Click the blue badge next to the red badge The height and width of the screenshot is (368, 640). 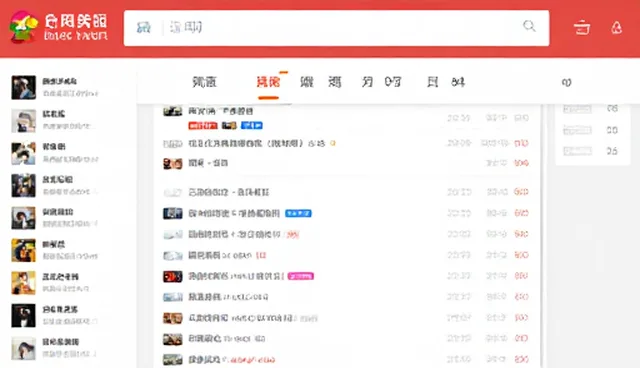(252, 125)
